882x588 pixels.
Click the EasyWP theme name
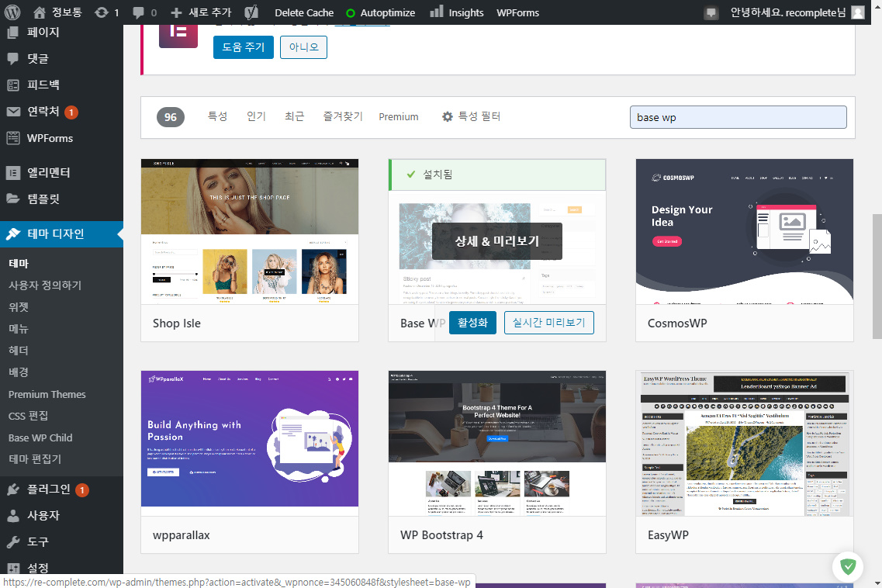click(x=668, y=535)
